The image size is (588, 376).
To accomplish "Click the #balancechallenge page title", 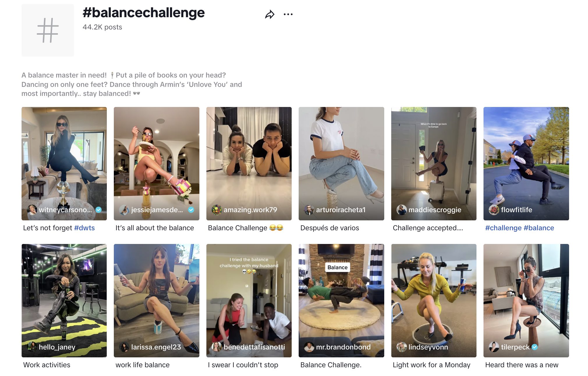I will [x=144, y=13].
